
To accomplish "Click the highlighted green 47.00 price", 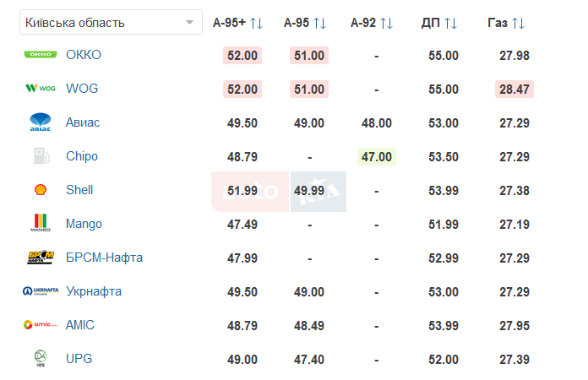I will 377,157.
